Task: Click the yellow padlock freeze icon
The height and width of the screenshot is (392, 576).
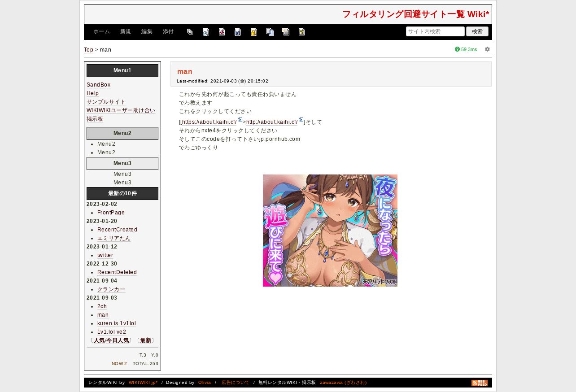Action: 254,32
